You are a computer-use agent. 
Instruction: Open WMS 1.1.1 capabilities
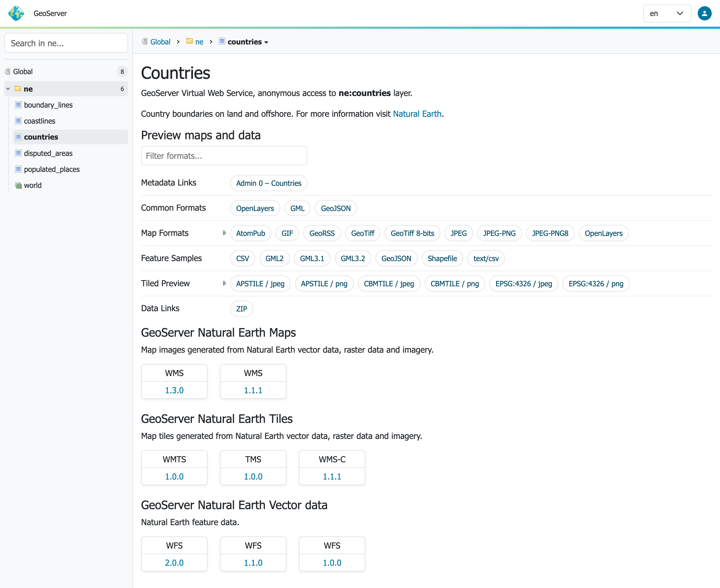coord(253,390)
